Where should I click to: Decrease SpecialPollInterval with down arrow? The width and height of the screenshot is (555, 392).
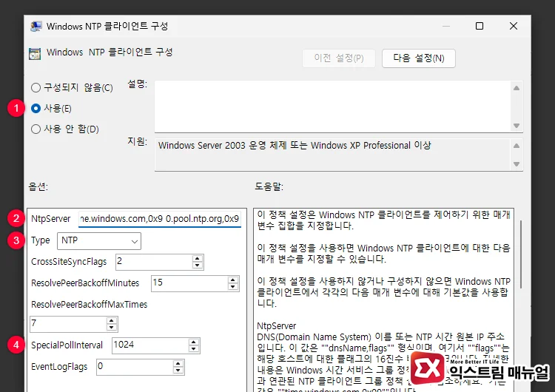pos(194,349)
